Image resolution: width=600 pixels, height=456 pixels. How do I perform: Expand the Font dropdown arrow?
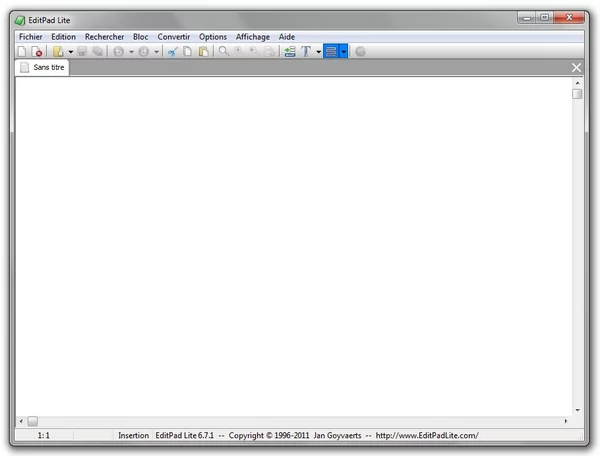pyautogui.click(x=318, y=51)
